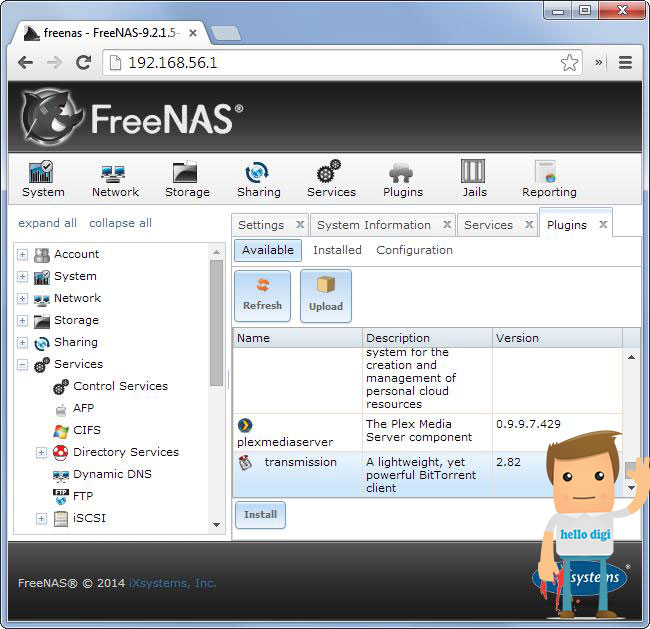Reload the page with the refresh icon
The height and width of the screenshot is (629, 650).
point(83,63)
